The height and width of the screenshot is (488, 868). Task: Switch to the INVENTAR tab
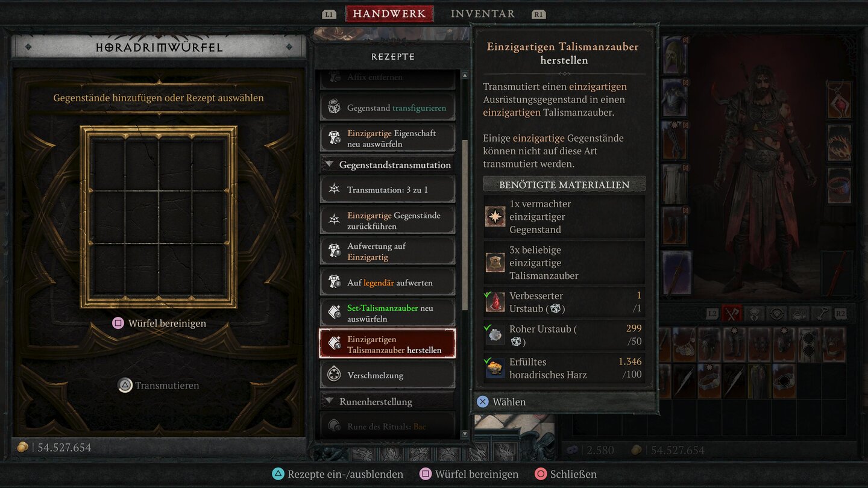tap(483, 13)
